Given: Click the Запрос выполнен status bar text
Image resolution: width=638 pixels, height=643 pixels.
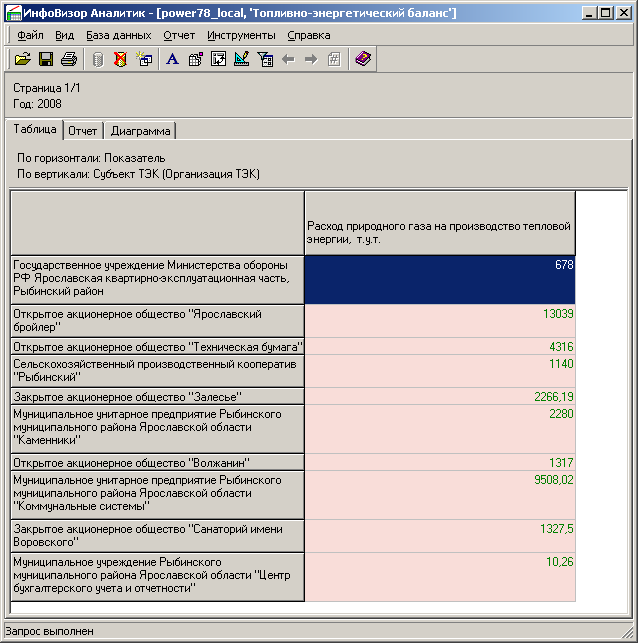Looking at the screenshot, I should click(49, 631).
